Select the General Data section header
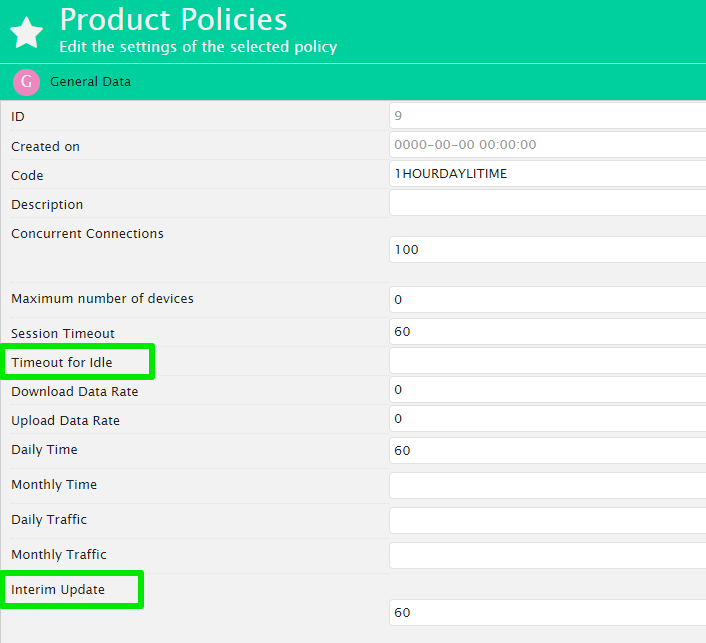 click(x=90, y=82)
